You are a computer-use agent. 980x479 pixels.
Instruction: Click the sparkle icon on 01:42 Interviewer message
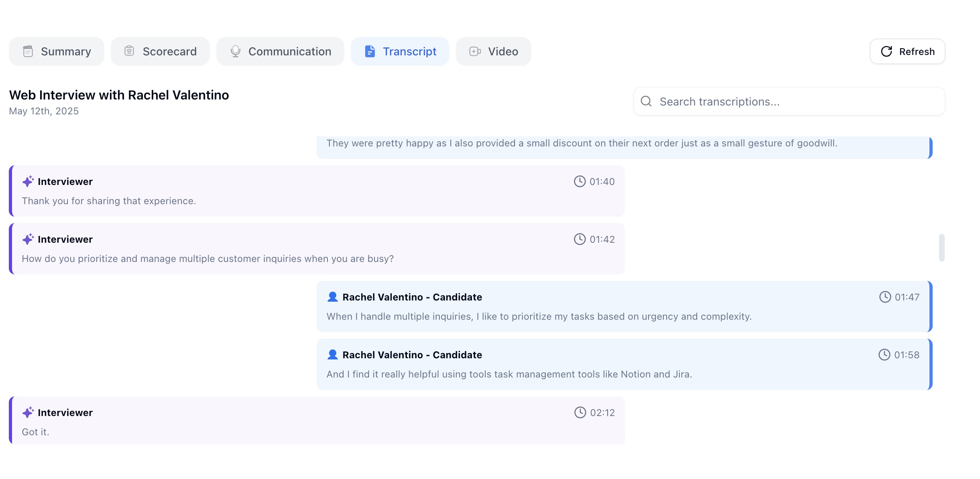tap(28, 239)
